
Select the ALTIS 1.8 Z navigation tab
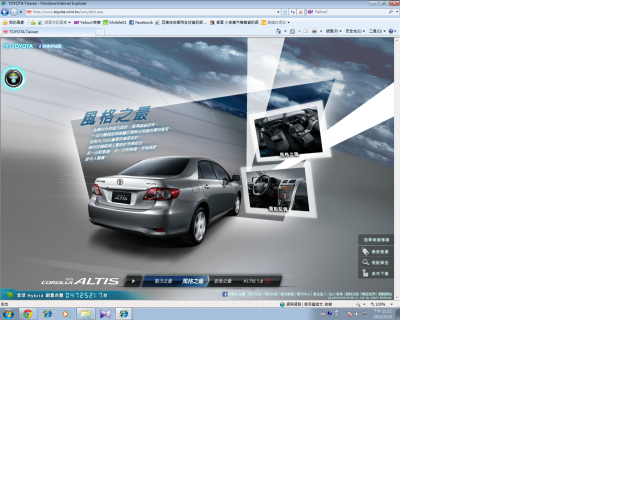[257, 281]
